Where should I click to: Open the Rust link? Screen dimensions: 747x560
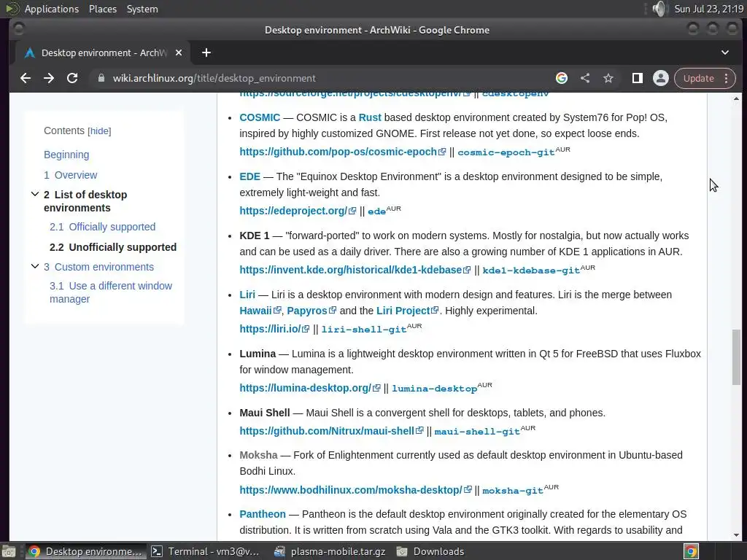[370, 117]
